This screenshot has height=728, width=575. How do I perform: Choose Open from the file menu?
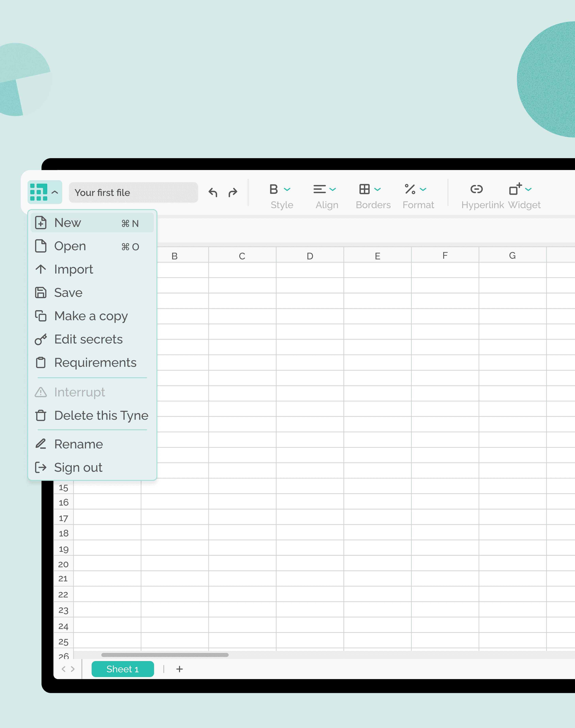[92, 246]
